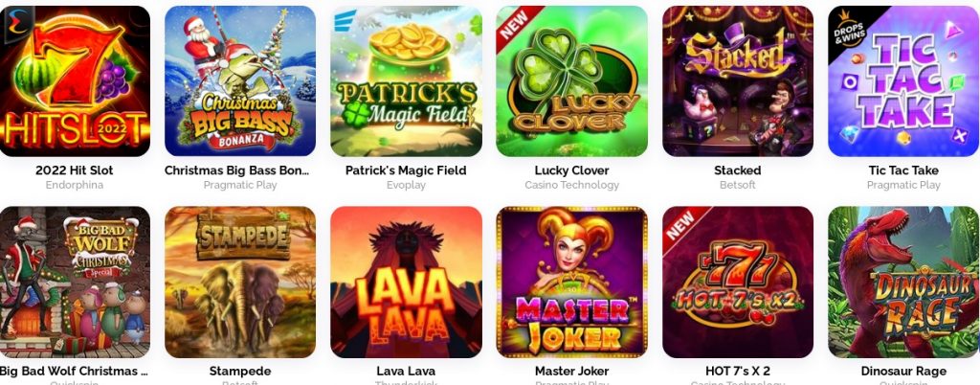This screenshot has height=385, width=980.
Task: Click the Pragmatic Play provider under Tic Tac Take
Action: 903,185
